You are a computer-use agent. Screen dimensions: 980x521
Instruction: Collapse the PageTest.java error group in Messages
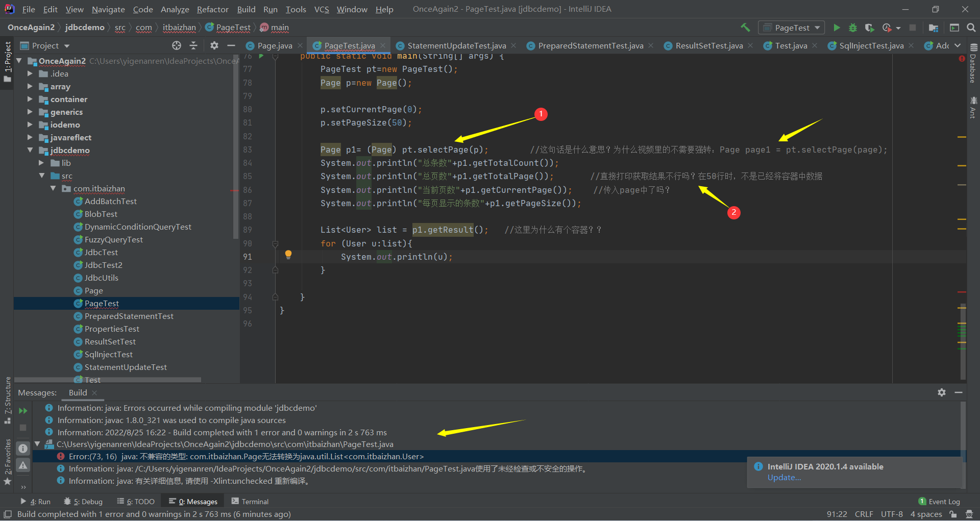pos(37,444)
